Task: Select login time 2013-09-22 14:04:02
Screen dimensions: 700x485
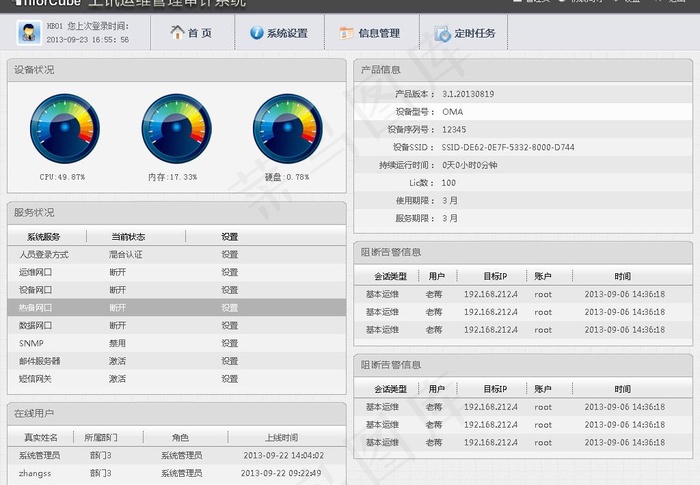Action: 283,456
